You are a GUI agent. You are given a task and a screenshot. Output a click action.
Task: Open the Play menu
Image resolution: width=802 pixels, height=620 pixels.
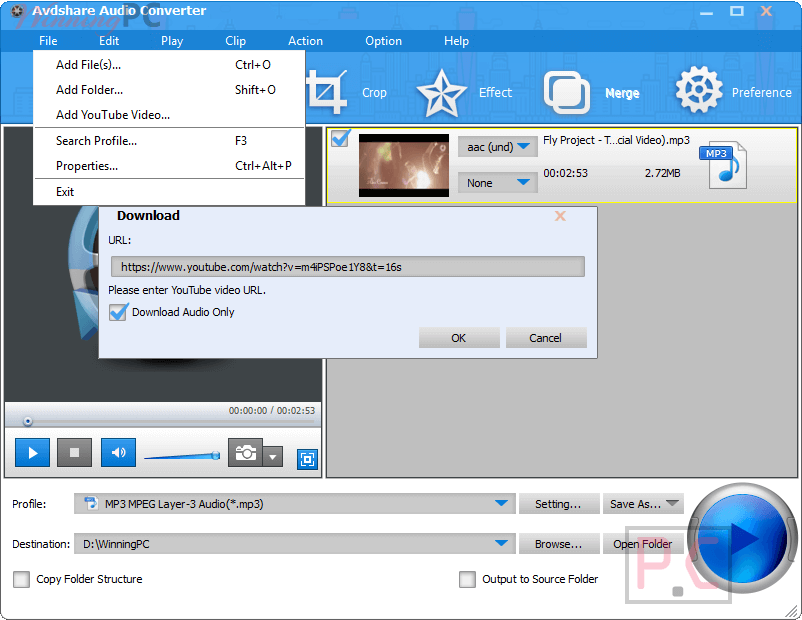click(x=172, y=41)
